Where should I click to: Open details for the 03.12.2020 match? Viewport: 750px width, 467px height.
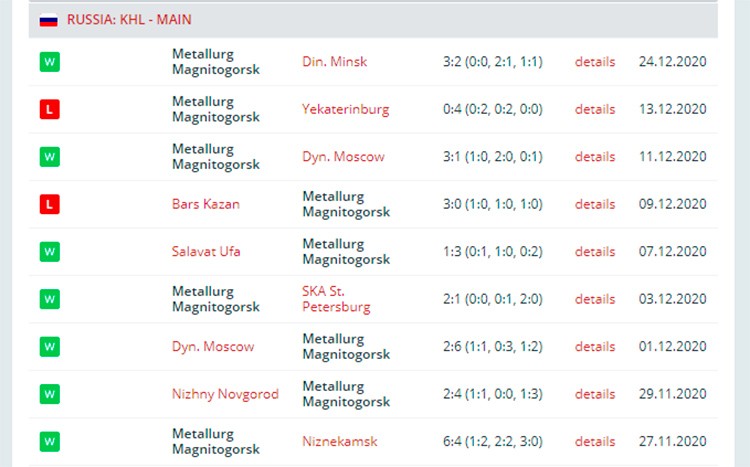point(595,299)
